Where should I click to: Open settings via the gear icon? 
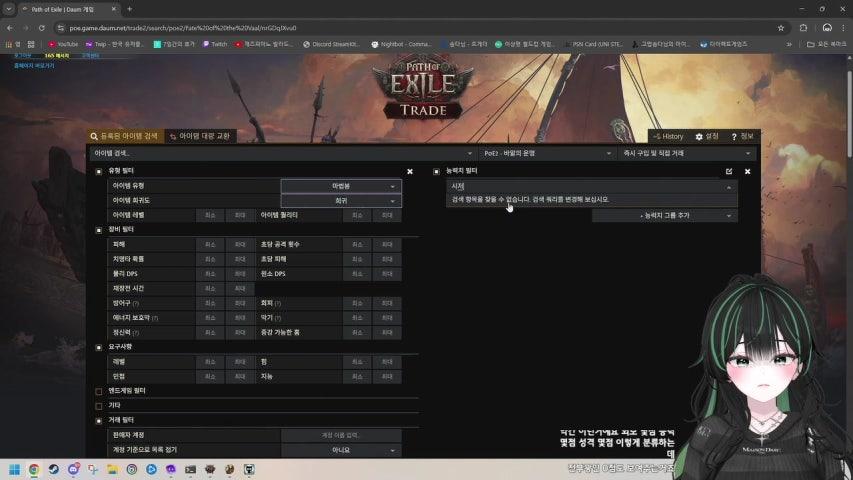(x=699, y=137)
